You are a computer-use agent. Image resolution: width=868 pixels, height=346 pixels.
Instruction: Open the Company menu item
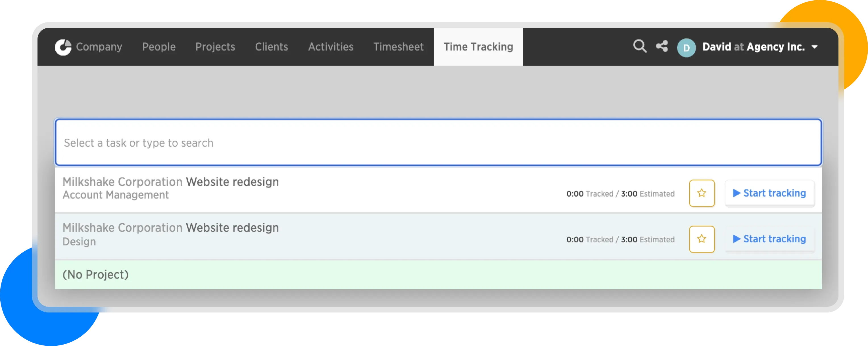(x=99, y=47)
